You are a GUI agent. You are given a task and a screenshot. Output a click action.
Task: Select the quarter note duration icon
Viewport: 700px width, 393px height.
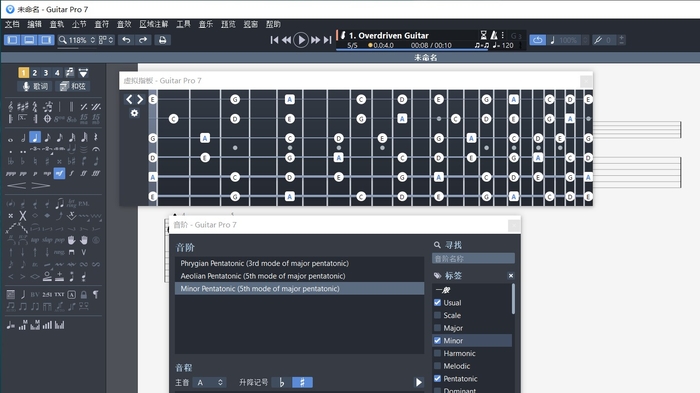[x=35, y=138]
